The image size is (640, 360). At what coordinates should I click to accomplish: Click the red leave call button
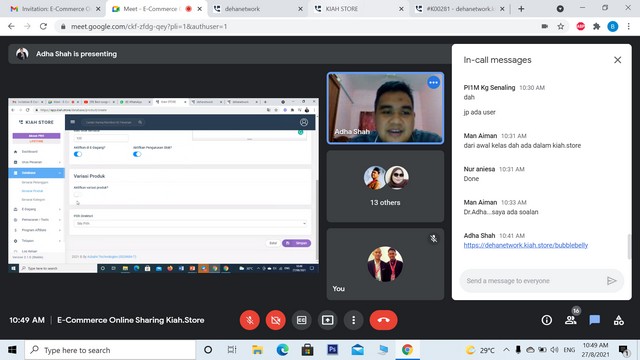point(383,320)
